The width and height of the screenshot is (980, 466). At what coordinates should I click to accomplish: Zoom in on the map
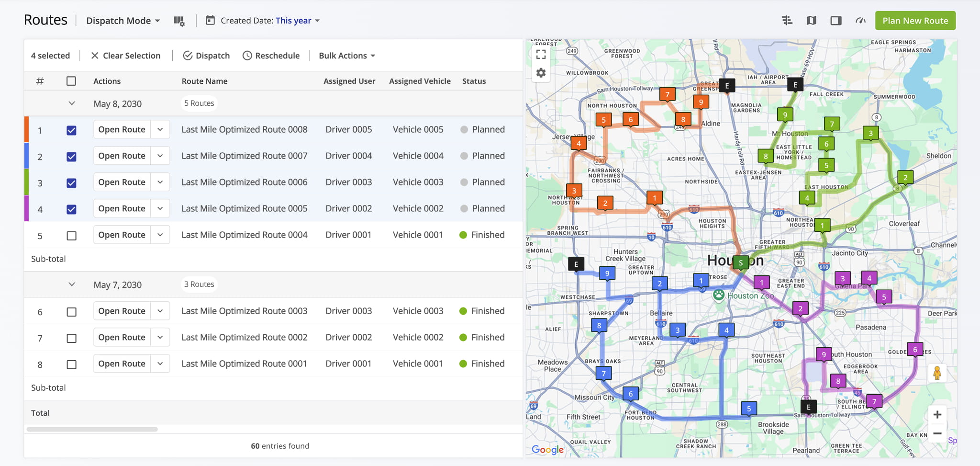coord(937,415)
